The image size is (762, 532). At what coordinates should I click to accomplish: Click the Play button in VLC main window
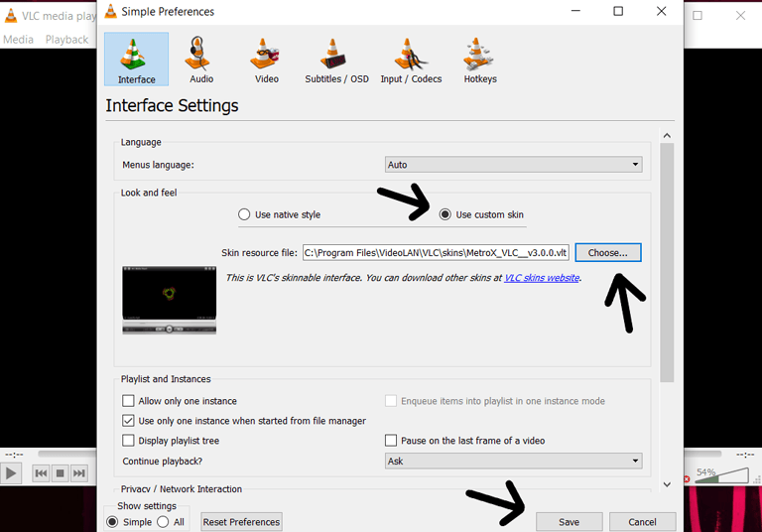click(10, 473)
